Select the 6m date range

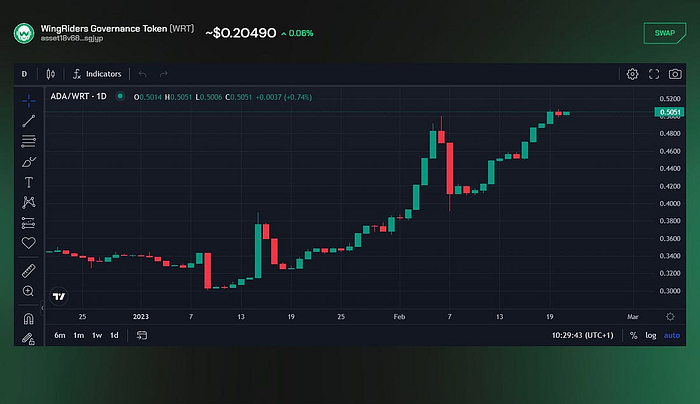pyautogui.click(x=60, y=335)
